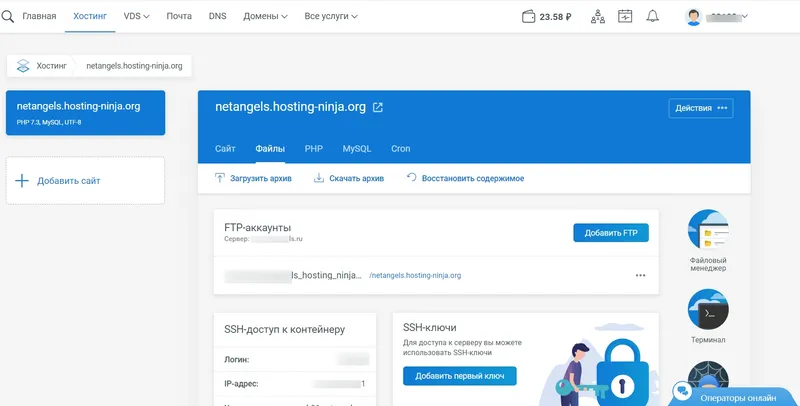The image size is (800, 406).
Task: Switch to the MySQL tab
Action: [357, 149]
